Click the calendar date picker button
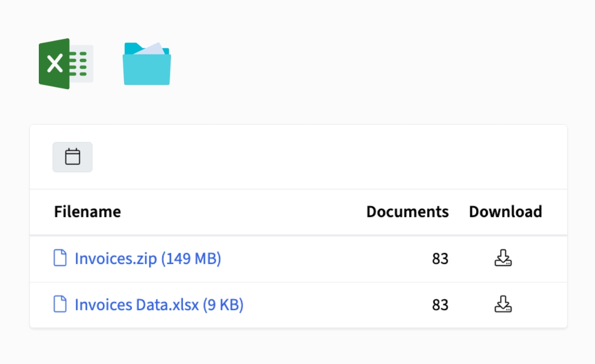Viewport: 595px width, 364px height. click(x=73, y=157)
